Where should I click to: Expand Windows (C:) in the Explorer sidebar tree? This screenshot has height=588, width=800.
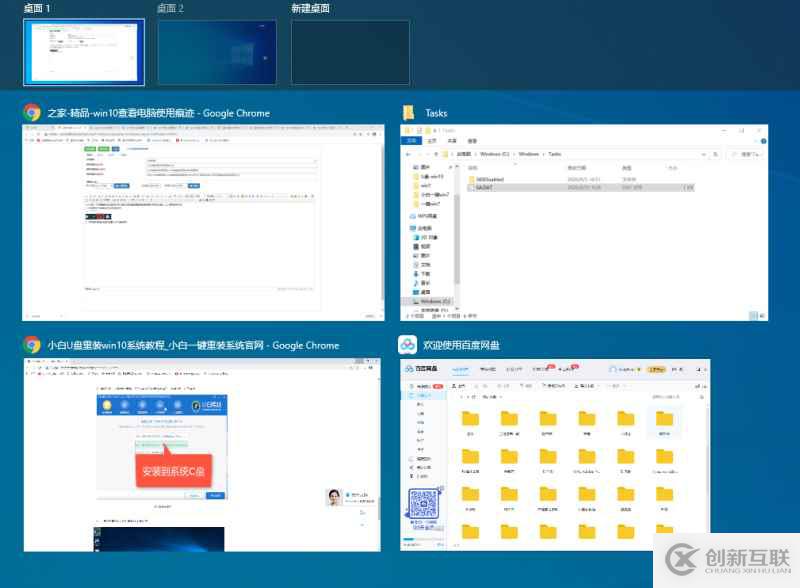click(408, 300)
